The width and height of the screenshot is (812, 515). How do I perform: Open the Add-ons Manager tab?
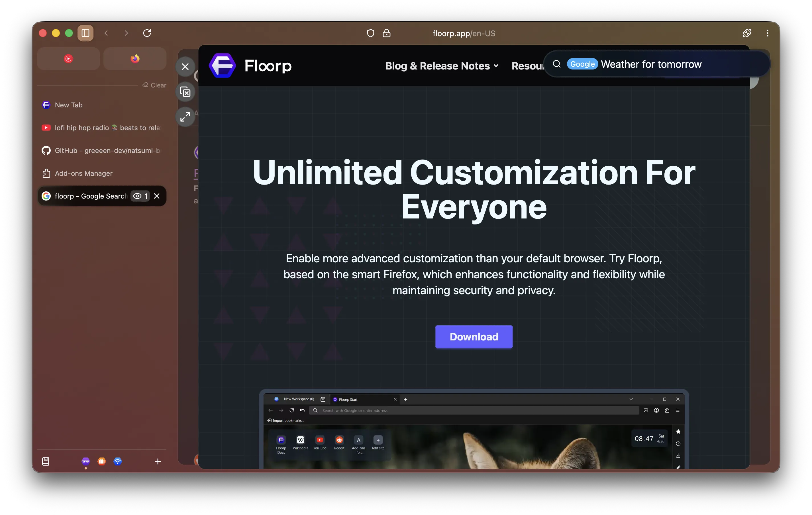pos(102,173)
